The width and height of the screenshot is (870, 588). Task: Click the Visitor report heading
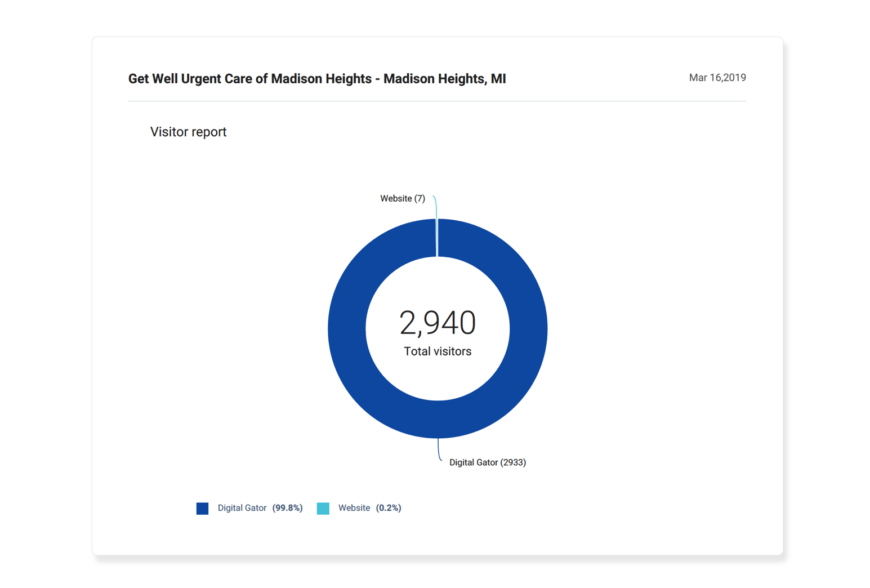tap(188, 132)
